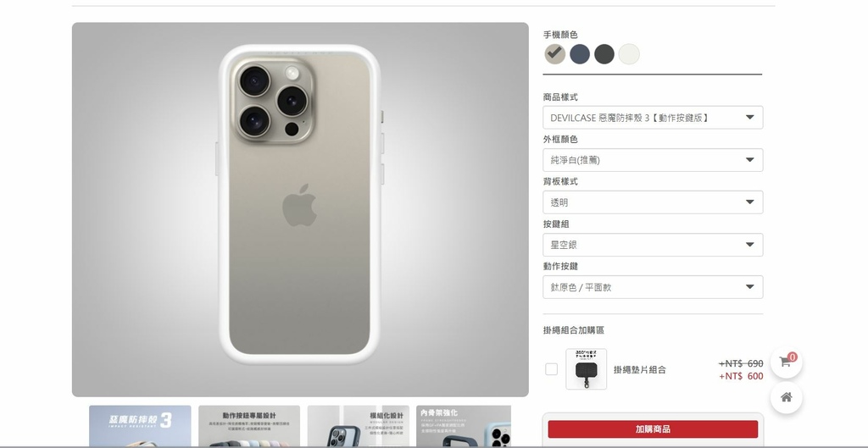Viewport: 868px width, 448px height.
Task: Click the main phone case preview image
Action: [300, 210]
